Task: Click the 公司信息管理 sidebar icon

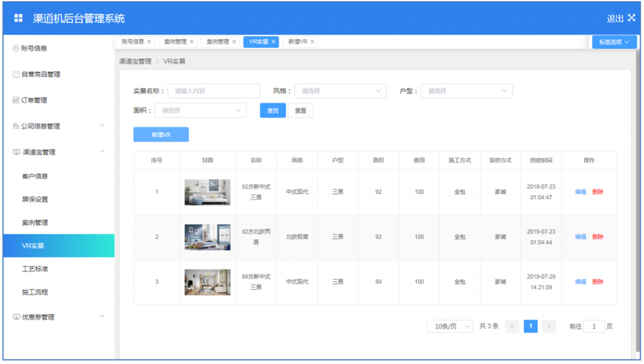Action: coord(16,126)
